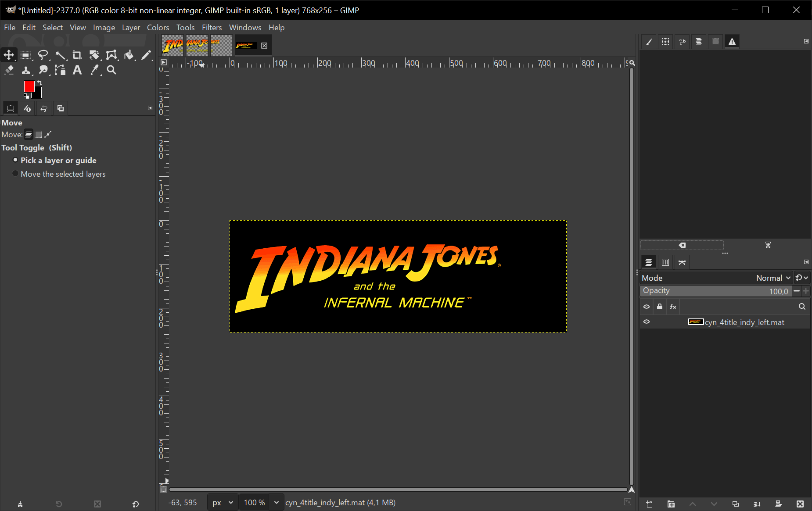Image resolution: width=812 pixels, height=511 pixels.
Task: Click the layers header lock icon
Action: (660, 307)
